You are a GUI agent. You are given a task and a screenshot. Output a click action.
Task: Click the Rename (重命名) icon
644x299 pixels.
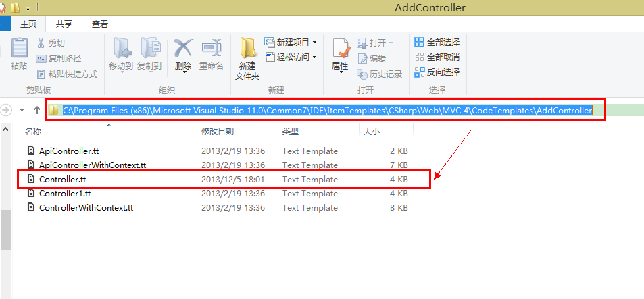click(x=212, y=49)
